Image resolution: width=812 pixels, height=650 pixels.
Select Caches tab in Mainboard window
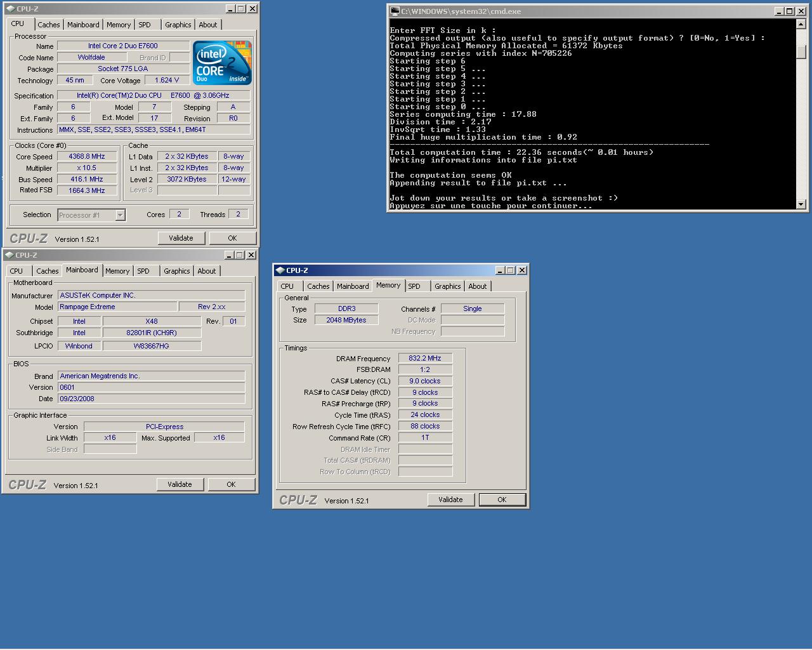point(47,271)
